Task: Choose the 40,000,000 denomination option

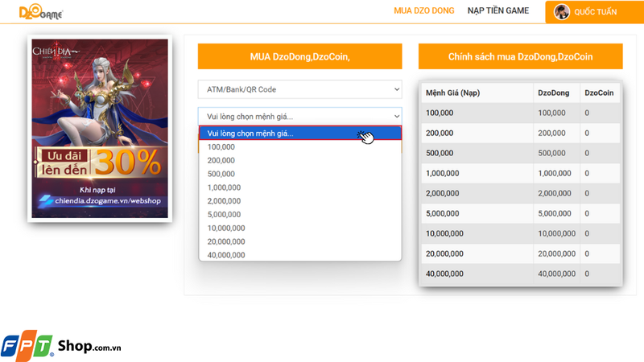Action: pyautogui.click(x=299, y=255)
